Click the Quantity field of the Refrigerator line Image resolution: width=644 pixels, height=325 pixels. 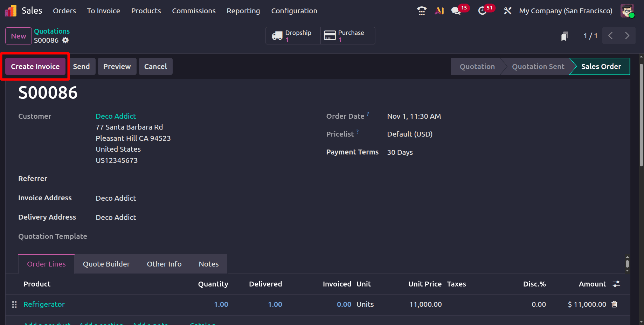[x=221, y=304]
